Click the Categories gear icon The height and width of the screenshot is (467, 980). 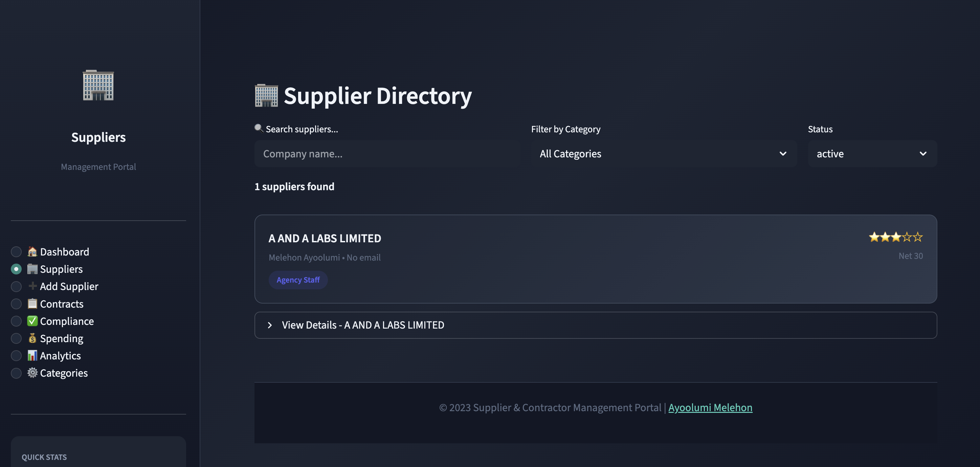(x=32, y=373)
